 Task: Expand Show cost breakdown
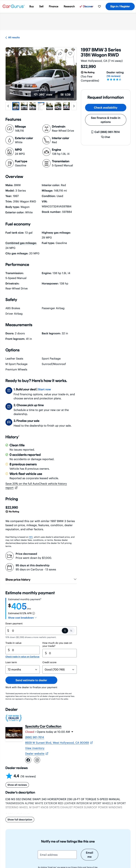(x=22, y=618)
